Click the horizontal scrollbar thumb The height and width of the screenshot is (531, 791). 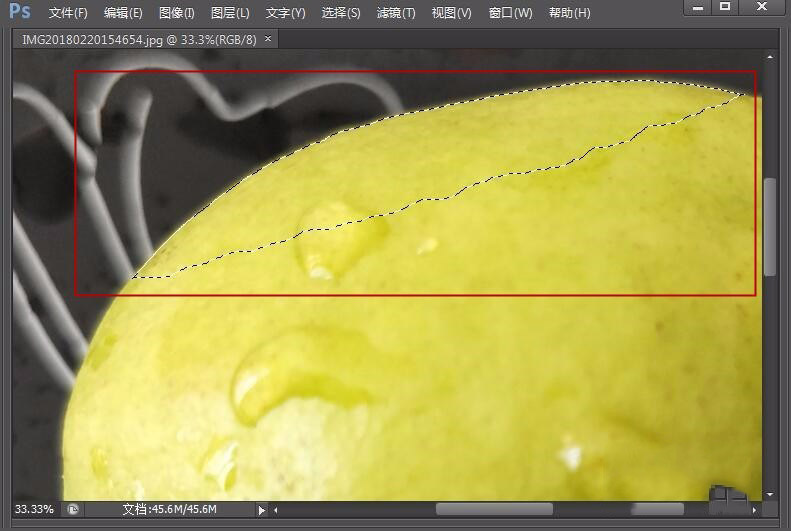point(494,509)
